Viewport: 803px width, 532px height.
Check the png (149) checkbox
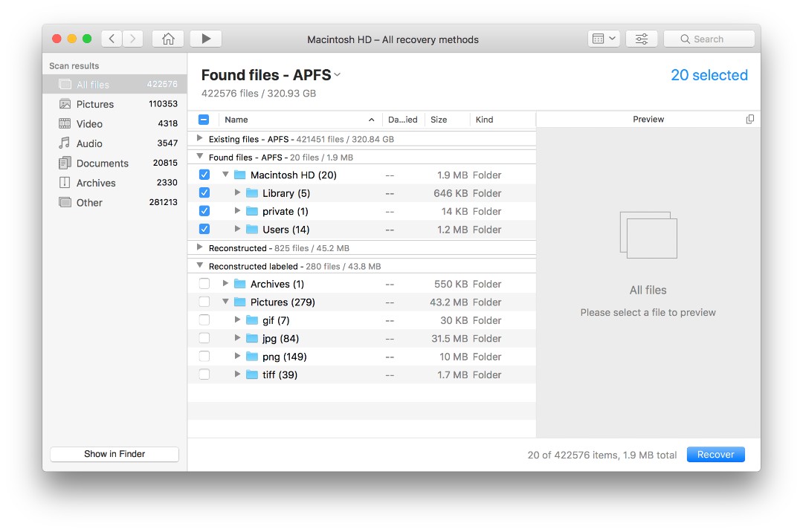pyautogui.click(x=204, y=356)
